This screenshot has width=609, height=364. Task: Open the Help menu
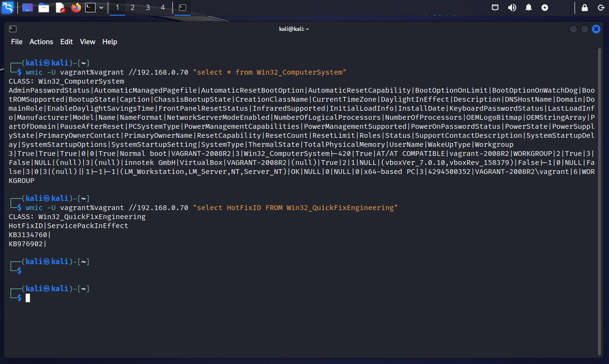pyautogui.click(x=109, y=42)
